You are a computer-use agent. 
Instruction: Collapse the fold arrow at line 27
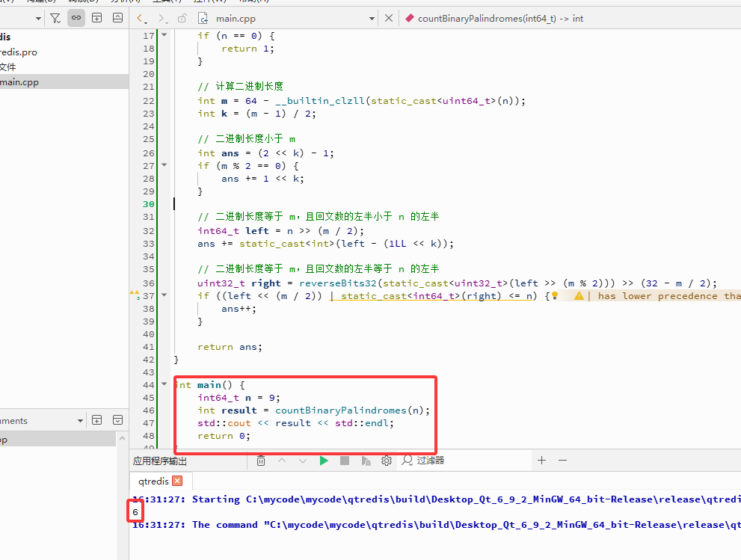point(165,165)
